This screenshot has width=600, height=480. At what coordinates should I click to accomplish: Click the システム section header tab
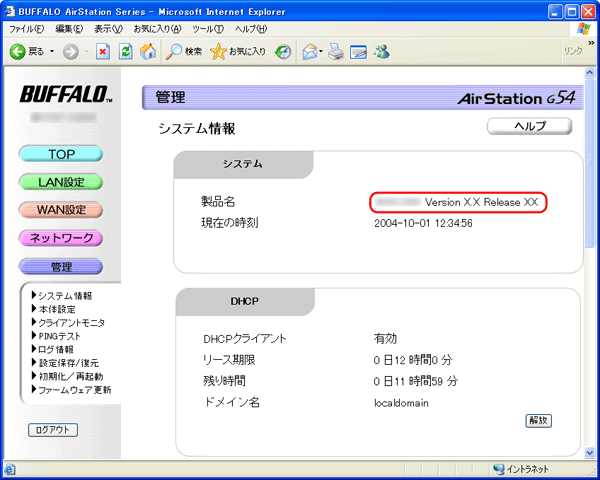click(243, 164)
